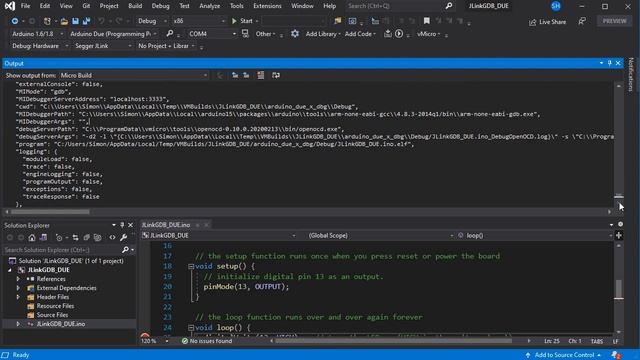Open the (Global Scope) dropdown
The height and width of the screenshot is (360, 640).
pyautogui.click(x=380, y=236)
